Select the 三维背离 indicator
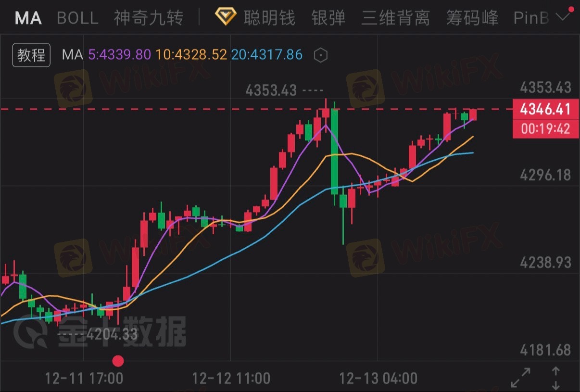 (x=395, y=18)
